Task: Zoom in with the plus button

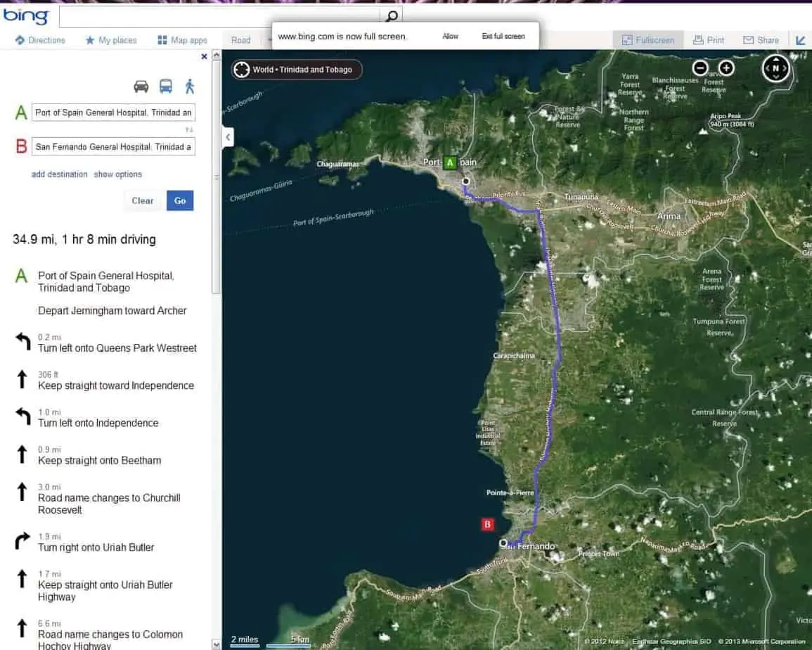Action: coord(726,68)
